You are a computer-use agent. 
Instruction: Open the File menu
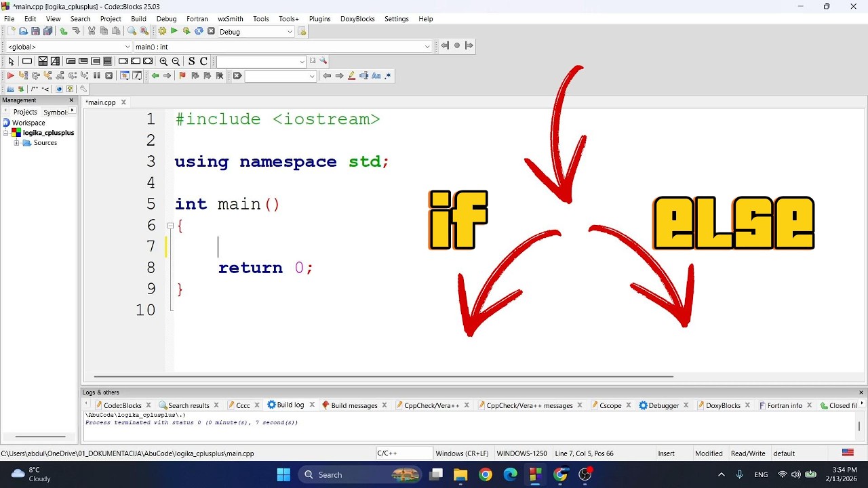tap(9, 19)
